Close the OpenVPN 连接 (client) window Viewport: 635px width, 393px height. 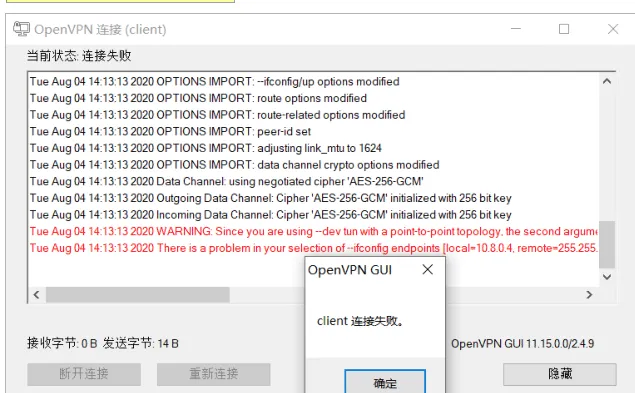pyautogui.click(x=613, y=29)
